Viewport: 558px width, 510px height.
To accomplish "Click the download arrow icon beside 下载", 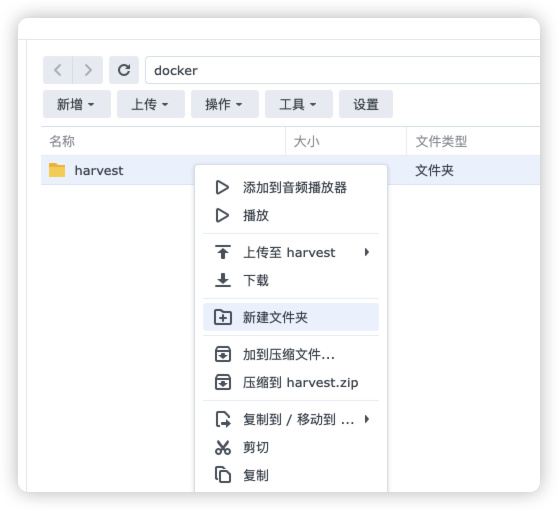I will coord(223,280).
